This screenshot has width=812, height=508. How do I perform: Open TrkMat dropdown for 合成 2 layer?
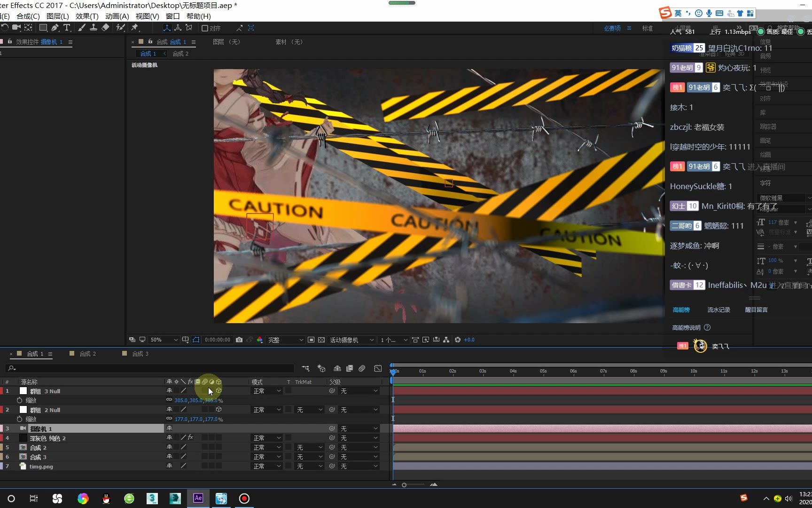tap(310, 447)
